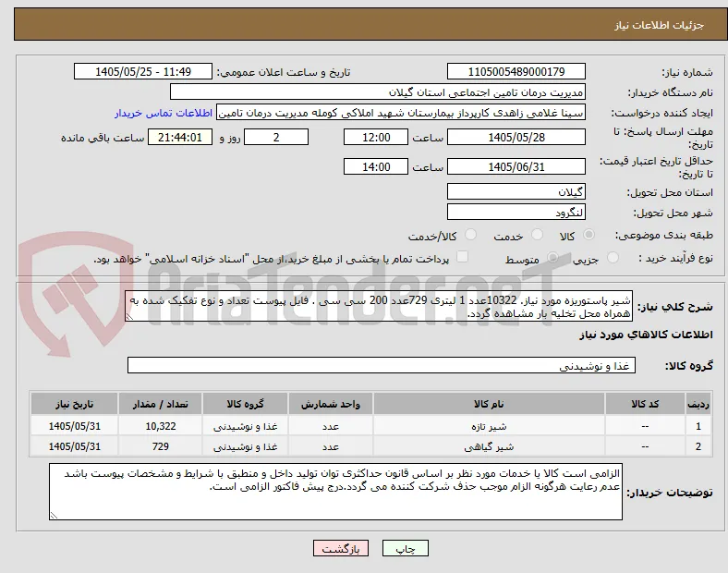The width and height of the screenshot is (728, 573).
Task: Select the کالا radio button
Action: point(588,235)
